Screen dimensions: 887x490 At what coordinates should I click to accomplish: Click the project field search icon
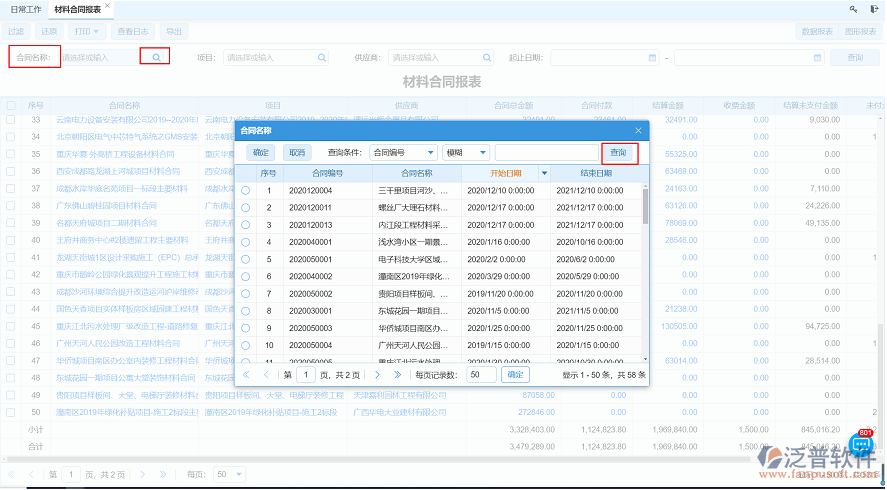point(323,58)
